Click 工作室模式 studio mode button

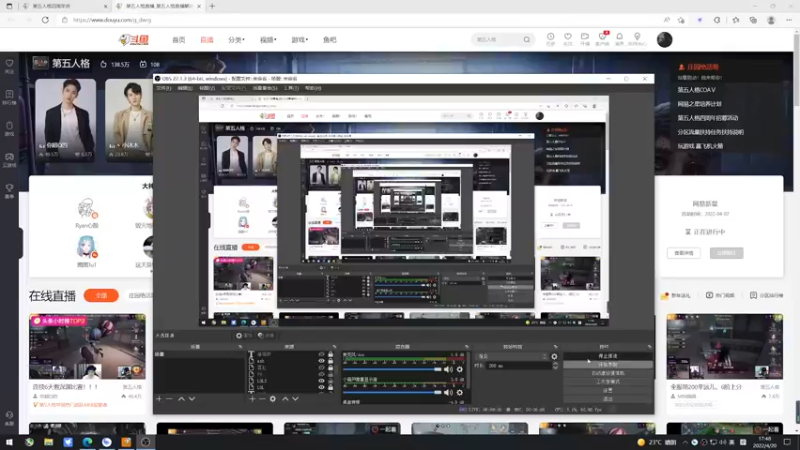coord(608,382)
